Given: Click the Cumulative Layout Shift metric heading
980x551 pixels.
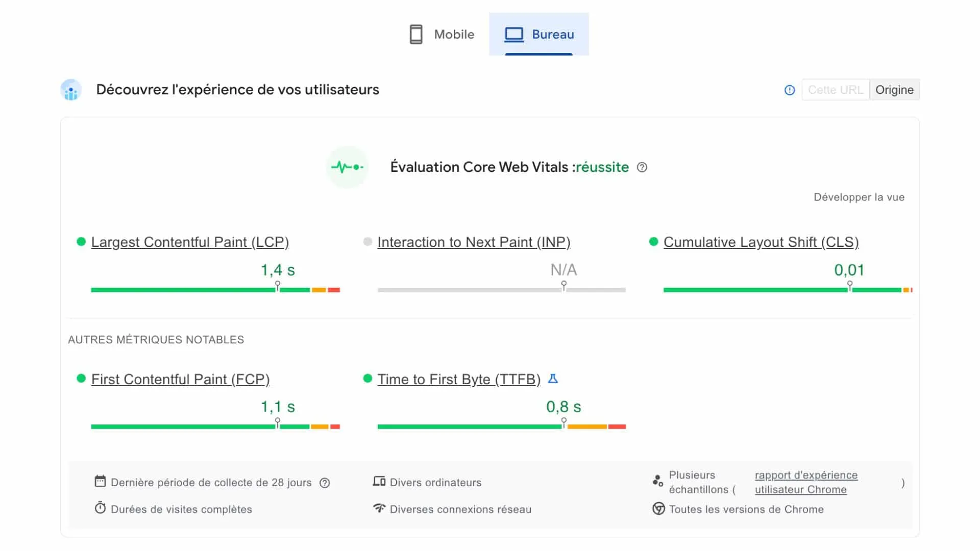Looking at the screenshot, I should coord(761,242).
